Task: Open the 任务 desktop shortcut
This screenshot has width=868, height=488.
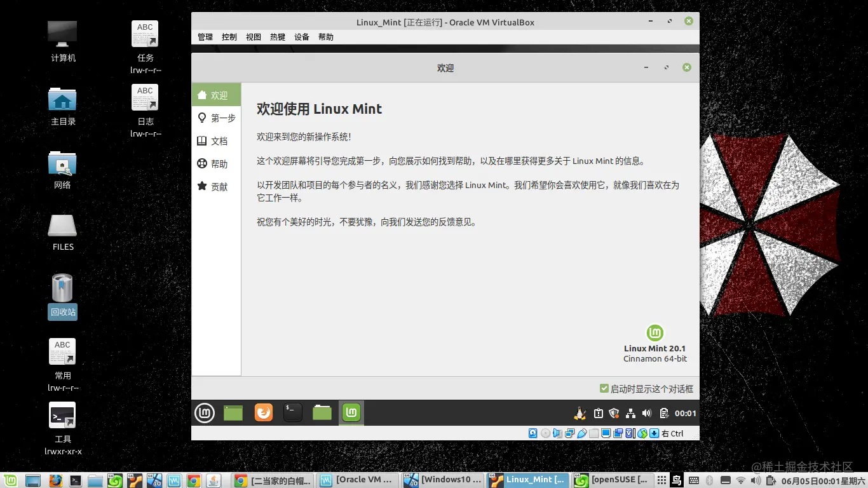Action: coord(145,34)
